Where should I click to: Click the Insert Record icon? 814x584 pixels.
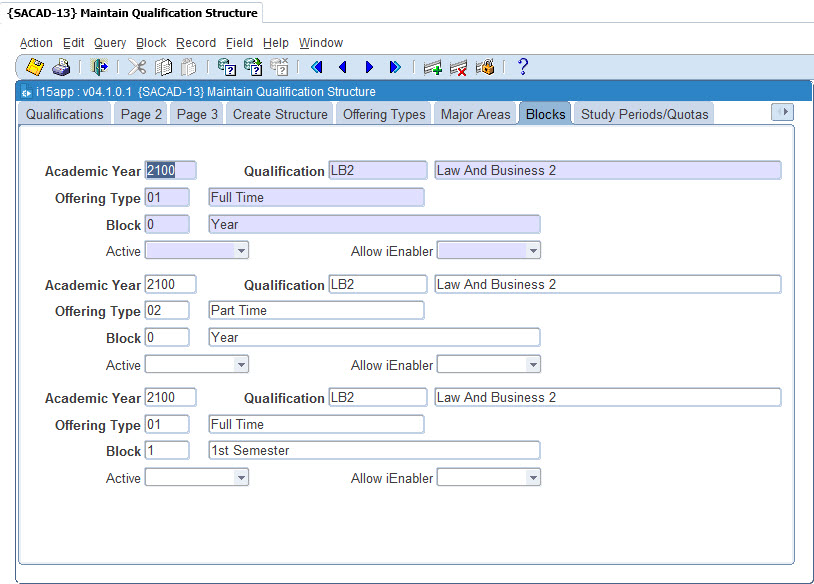point(432,67)
